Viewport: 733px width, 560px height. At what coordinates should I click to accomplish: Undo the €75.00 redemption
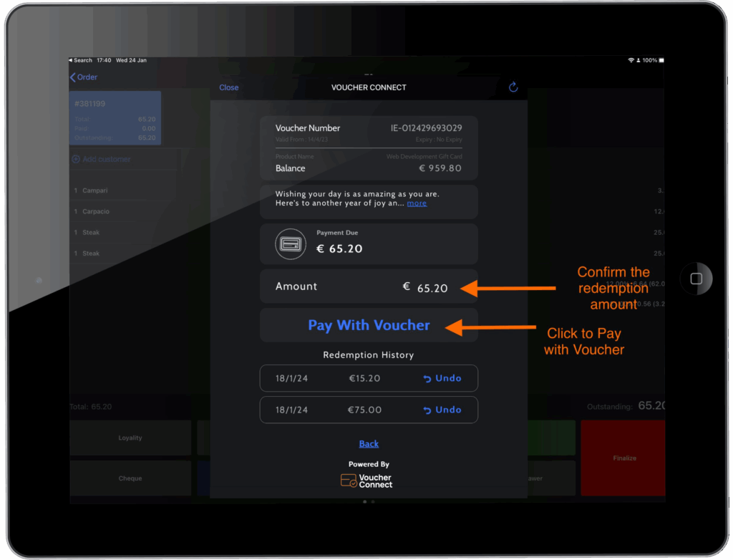coord(442,410)
